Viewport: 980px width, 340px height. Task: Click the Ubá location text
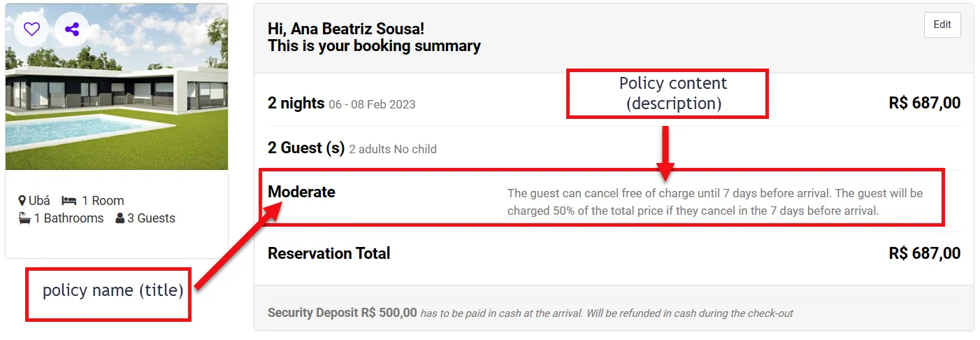[x=39, y=201]
